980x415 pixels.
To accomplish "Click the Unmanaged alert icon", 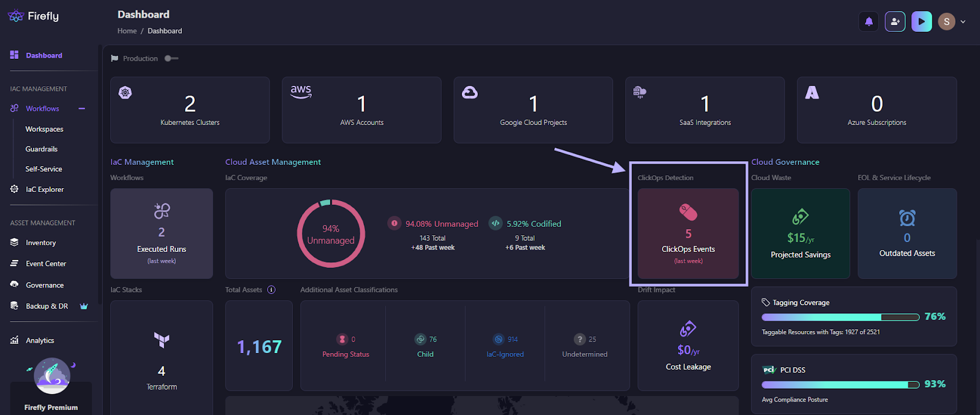I will tap(394, 223).
